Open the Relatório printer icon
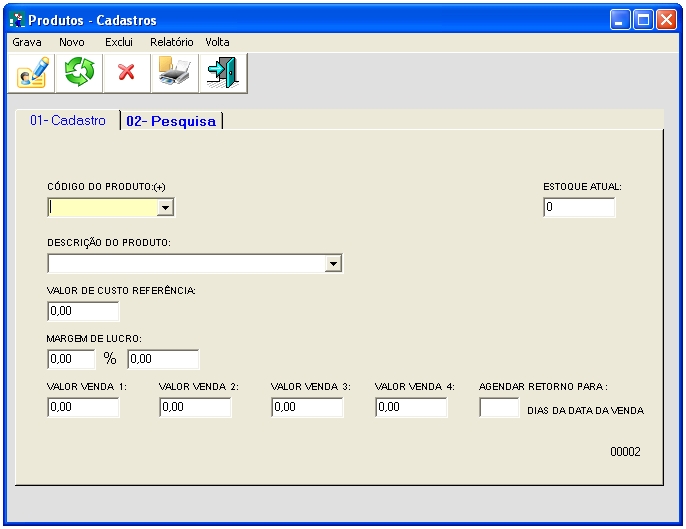The width and height of the screenshot is (686, 529). [x=174, y=73]
